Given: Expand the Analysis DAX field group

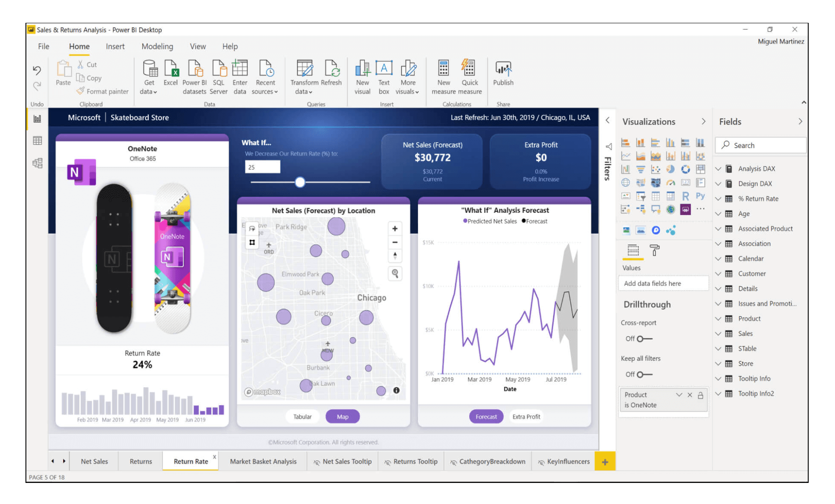Looking at the screenshot, I should point(718,169).
